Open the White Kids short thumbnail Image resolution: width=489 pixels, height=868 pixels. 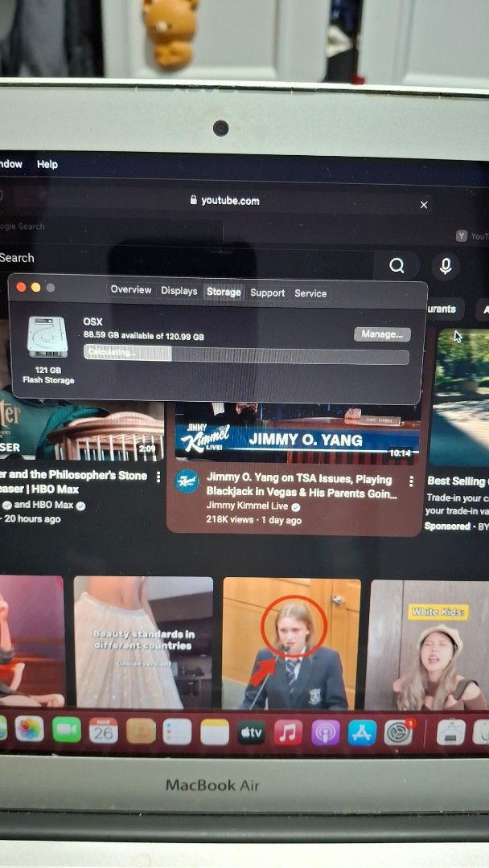pos(427,645)
